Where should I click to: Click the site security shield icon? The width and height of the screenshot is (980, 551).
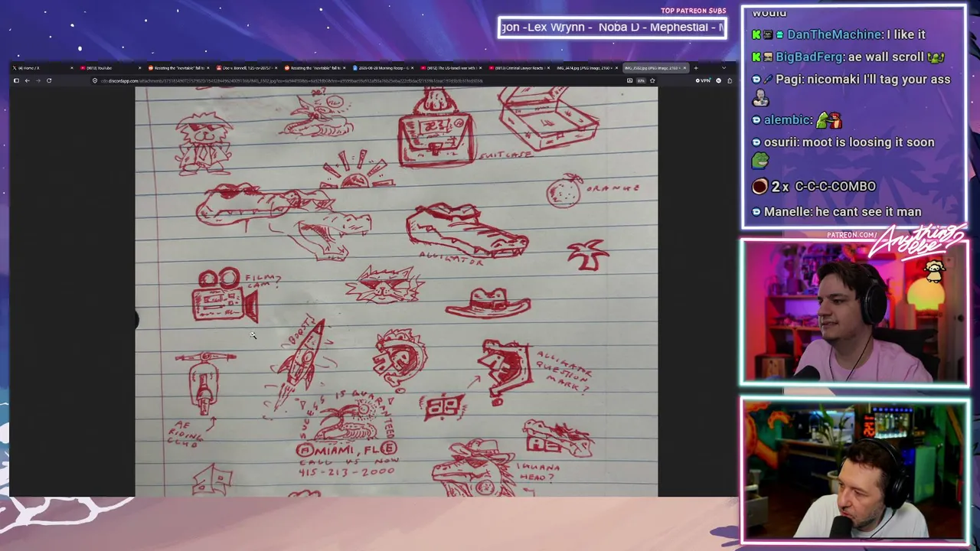coord(95,80)
